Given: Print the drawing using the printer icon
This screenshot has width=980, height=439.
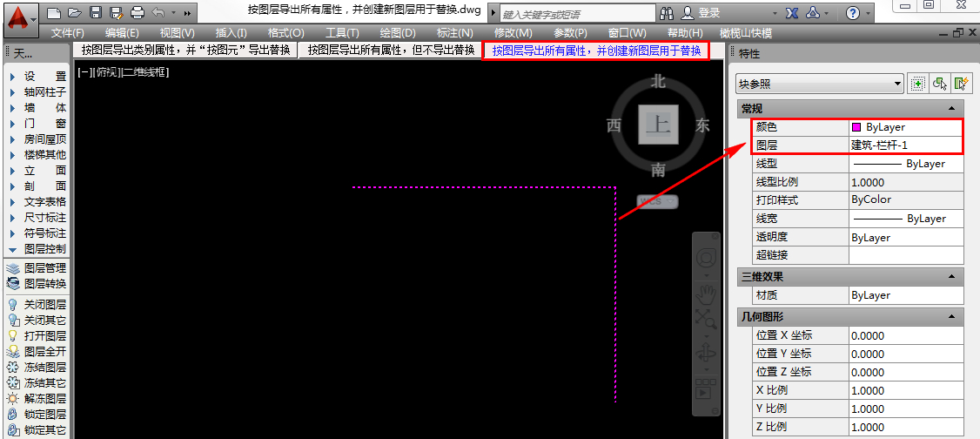Looking at the screenshot, I should click(138, 12).
